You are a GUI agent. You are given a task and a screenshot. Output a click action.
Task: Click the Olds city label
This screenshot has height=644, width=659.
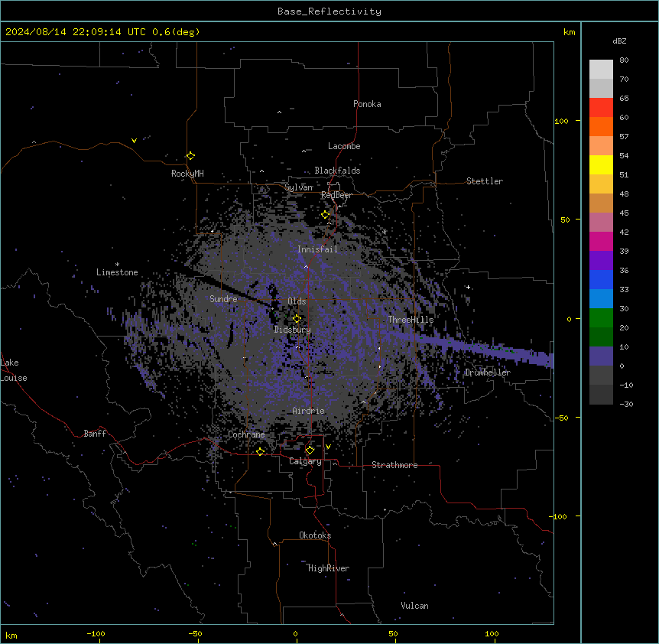297,301
